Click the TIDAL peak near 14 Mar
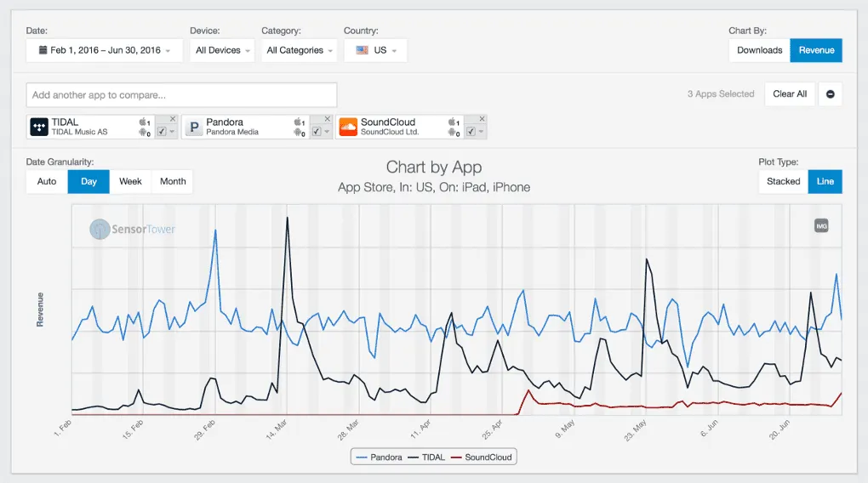This screenshot has height=483, width=868. [x=288, y=219]
